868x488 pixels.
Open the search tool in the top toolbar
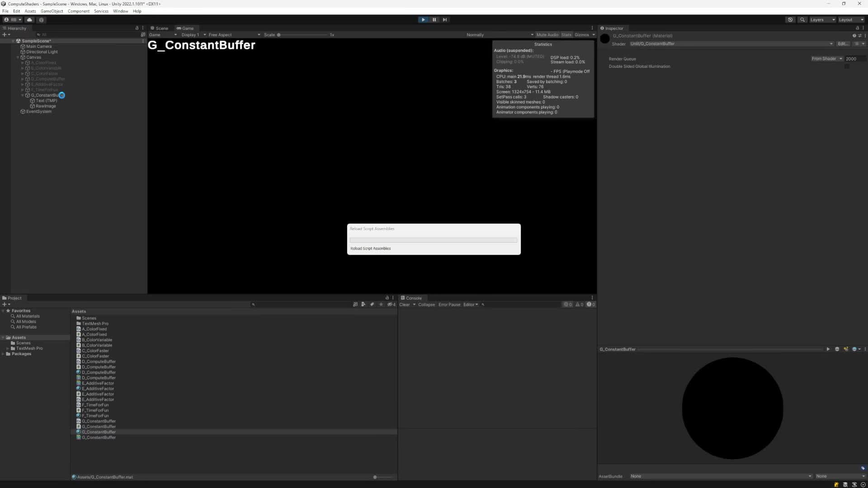pyautogui.click(x=803, y=19)
